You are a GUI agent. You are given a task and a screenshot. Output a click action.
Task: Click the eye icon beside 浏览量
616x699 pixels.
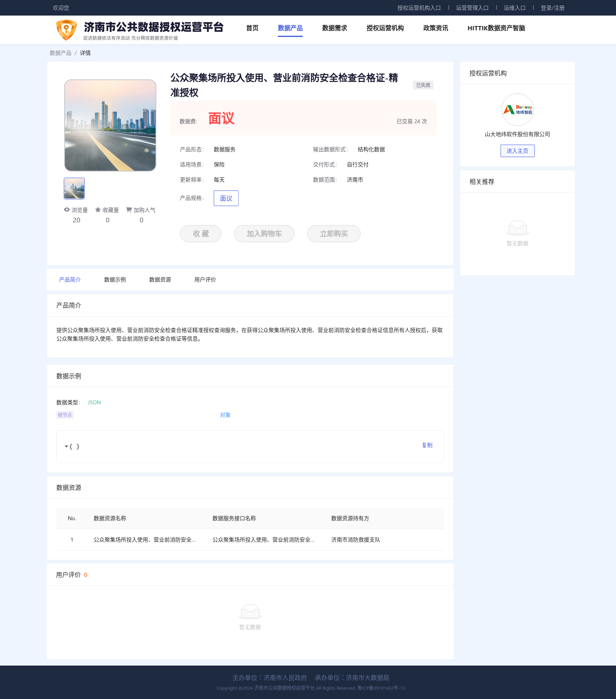point(67,210)
